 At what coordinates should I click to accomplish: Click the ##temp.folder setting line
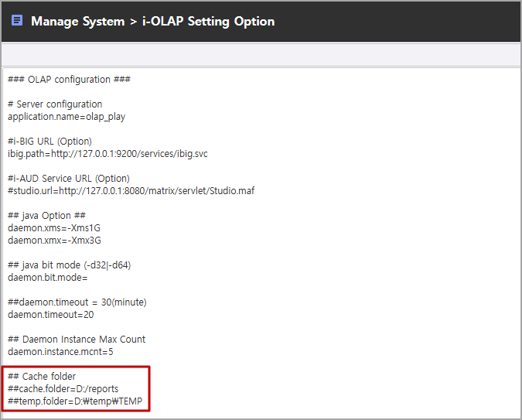(x=75, y=401)
